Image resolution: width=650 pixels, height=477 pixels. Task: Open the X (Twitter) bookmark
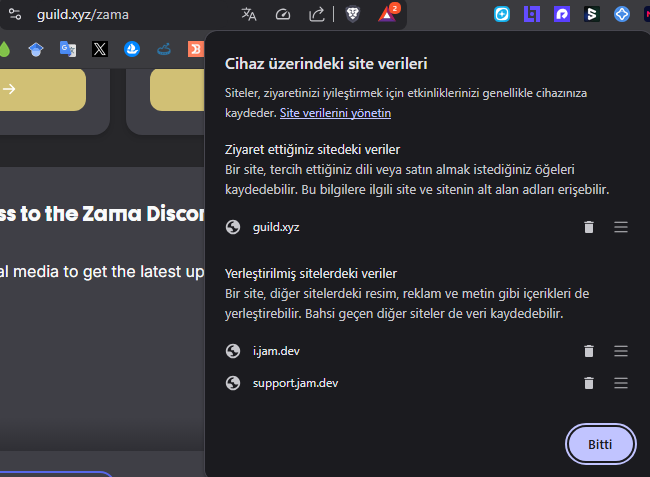click(100, 49)
